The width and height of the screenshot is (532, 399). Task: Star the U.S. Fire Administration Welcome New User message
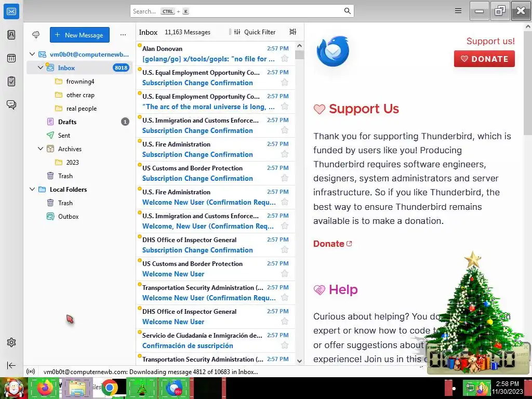click(285, 202)
